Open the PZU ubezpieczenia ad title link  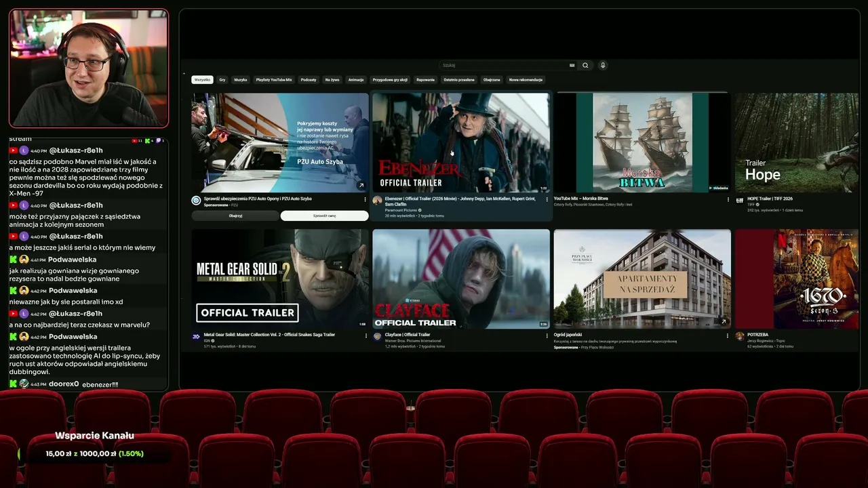(x=258, y=199)
